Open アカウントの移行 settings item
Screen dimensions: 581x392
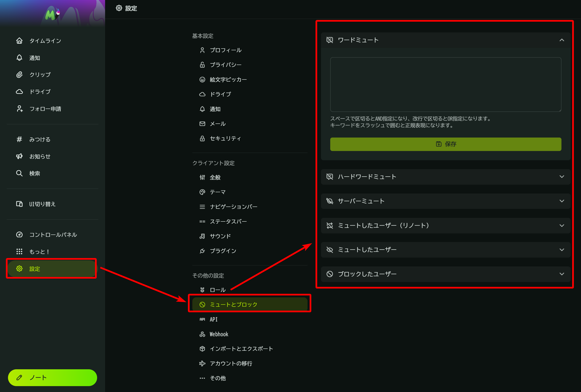point(231,363)
